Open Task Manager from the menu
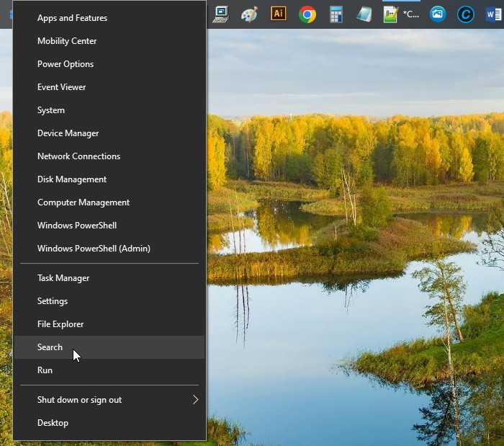Image resolution: width=504 pixels, height=446 pixels. [63, 278]
